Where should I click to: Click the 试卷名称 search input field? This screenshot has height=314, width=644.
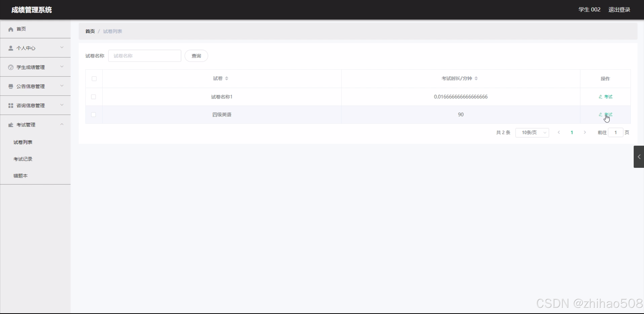pyautogui.click(x=144, y=56)
